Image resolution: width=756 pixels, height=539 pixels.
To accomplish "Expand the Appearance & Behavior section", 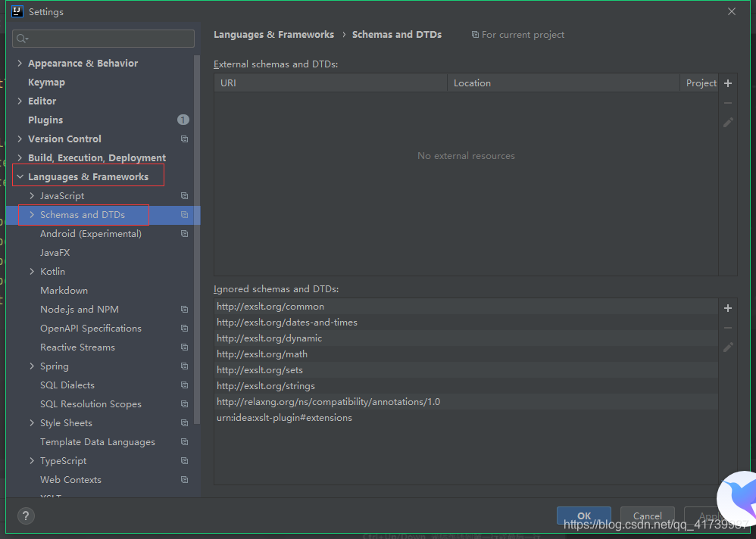I will 20,63.
